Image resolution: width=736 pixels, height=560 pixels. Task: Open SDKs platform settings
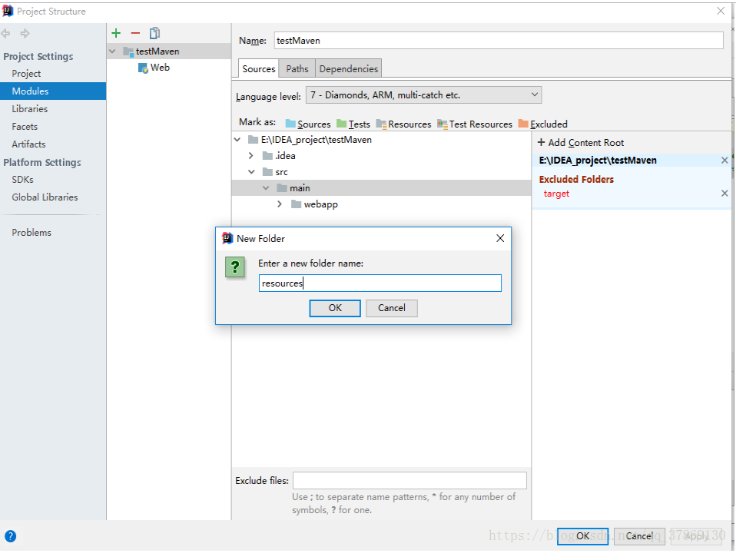coord(22,180)
